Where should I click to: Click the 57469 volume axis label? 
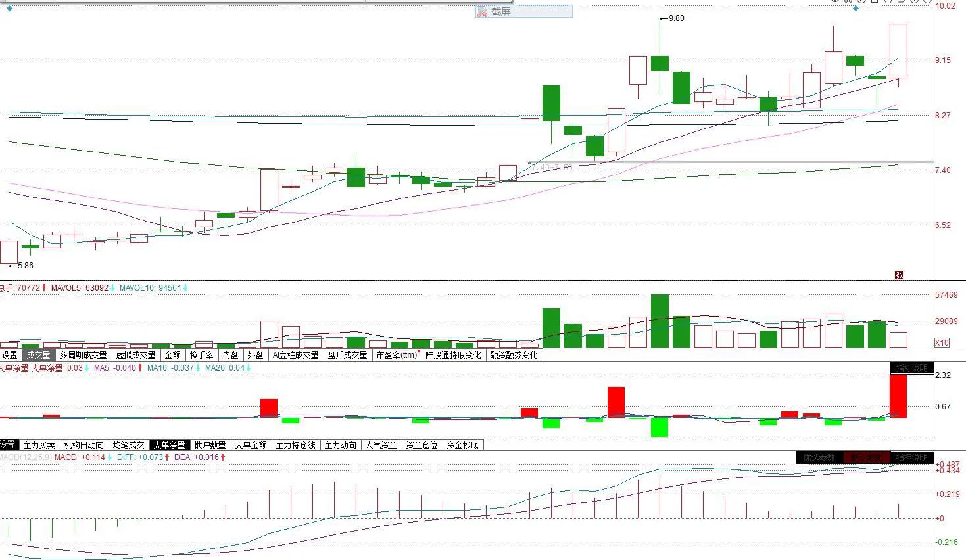947,296
